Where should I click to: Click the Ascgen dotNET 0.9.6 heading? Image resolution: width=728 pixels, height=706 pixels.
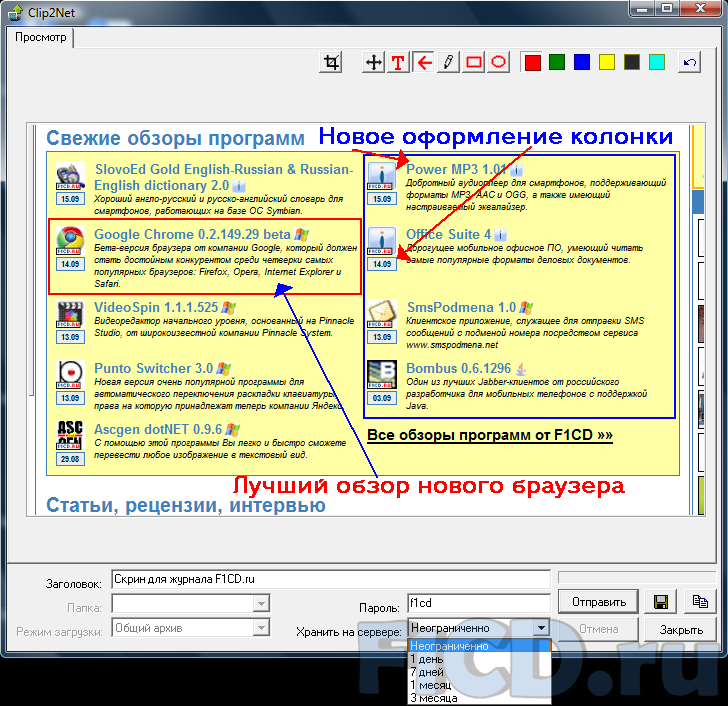pos(158,429)
